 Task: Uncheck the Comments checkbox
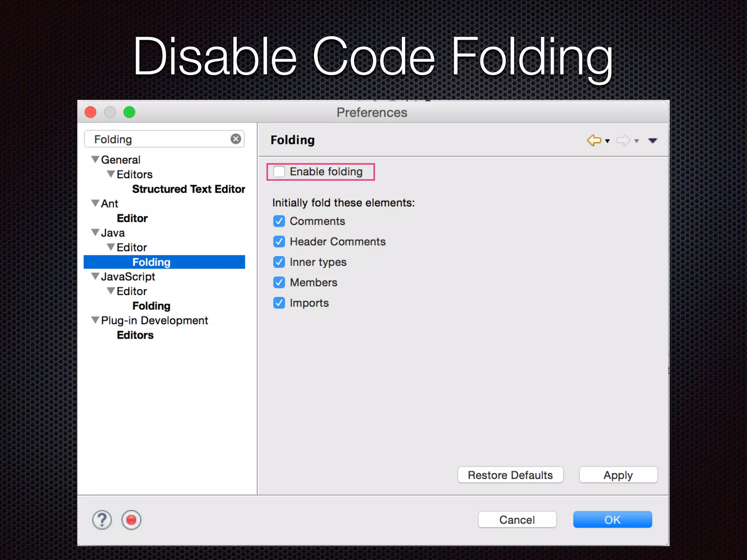pyautogui.click(x=279, y=221)
